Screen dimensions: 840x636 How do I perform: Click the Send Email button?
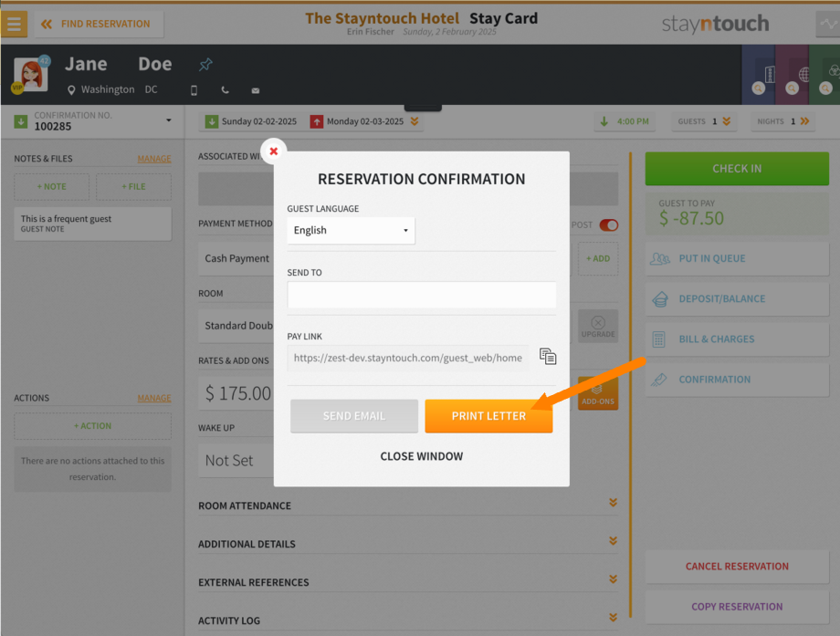354,416
